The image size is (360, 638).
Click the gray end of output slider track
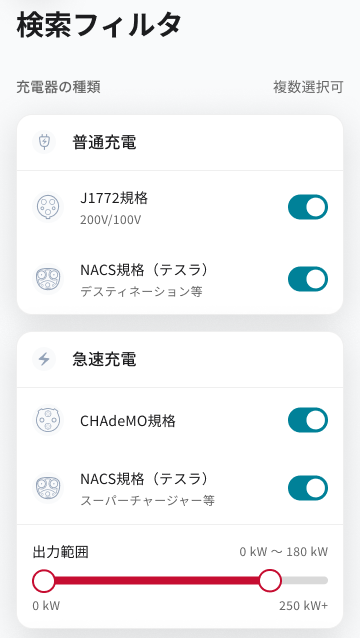pyautogui.click(x=304, y=581)
